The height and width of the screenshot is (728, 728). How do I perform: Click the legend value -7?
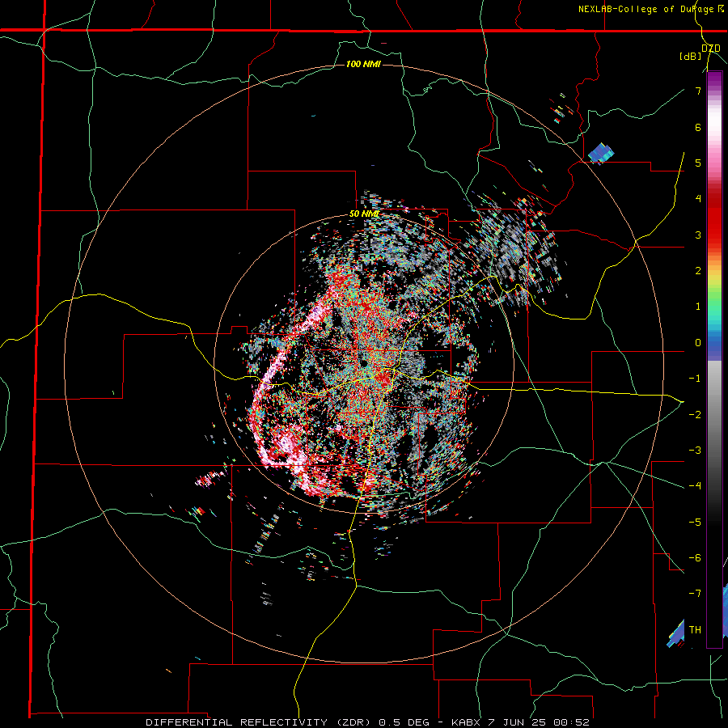695,594
